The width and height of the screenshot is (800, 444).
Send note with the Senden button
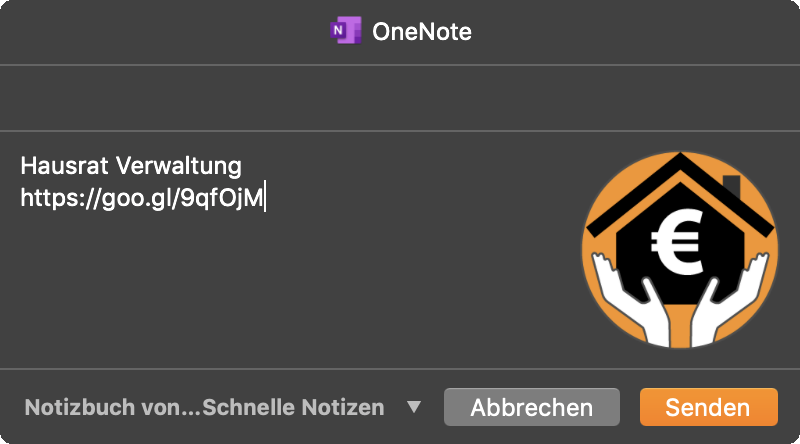click(x=709, y=407)
